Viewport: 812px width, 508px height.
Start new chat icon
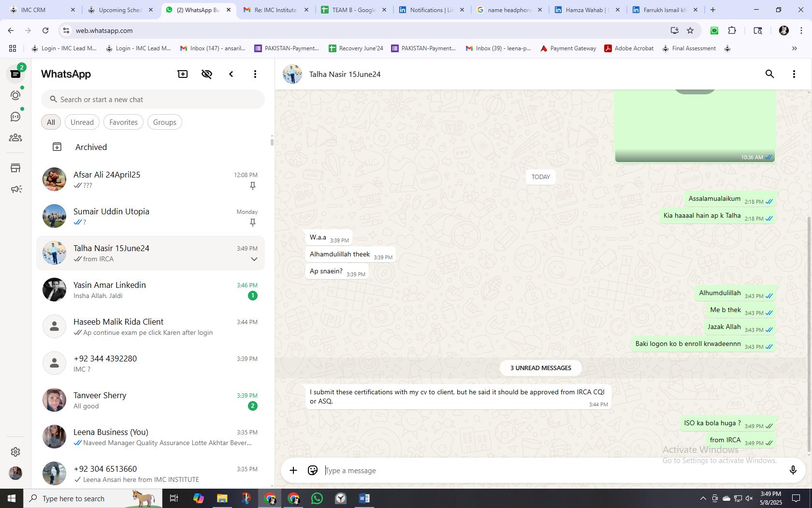click(x=183, y=74)
